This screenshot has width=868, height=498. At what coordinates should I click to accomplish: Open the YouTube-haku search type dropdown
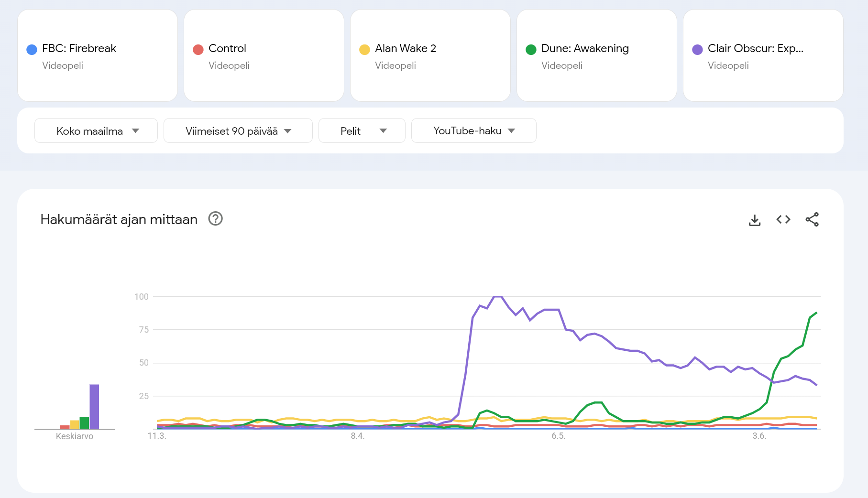tap(474, 130)
